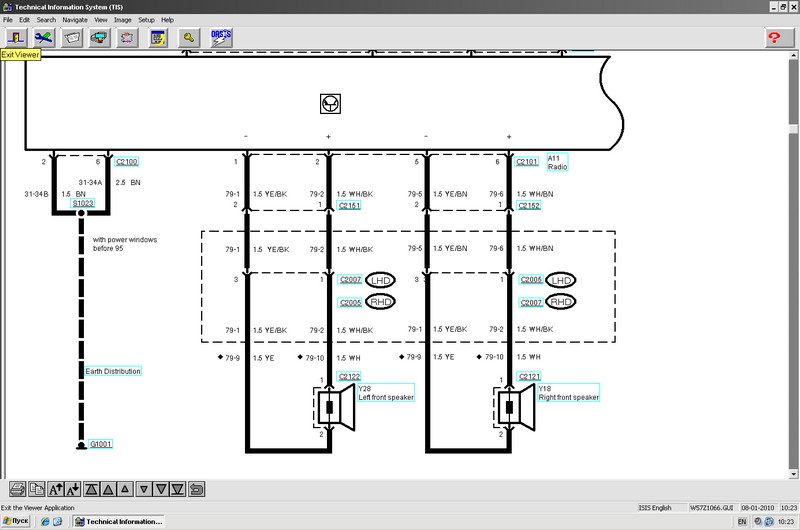800x530 pixels.
Task: Click the Exit Viewer door icon
Action: tap(15, 37)
